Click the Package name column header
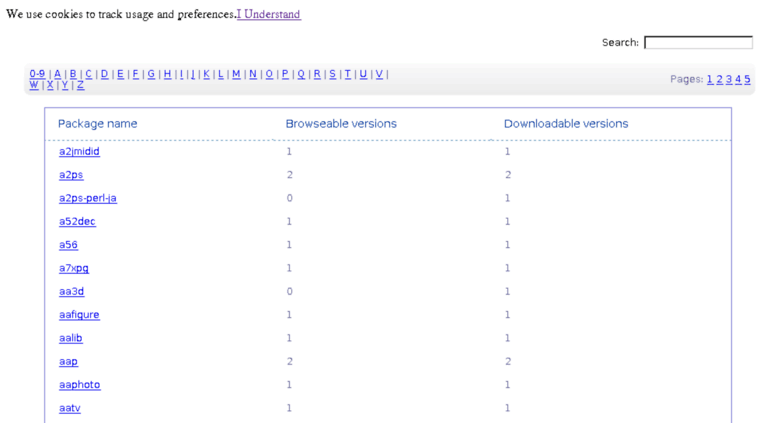The image size is (777, 423). point(98,124)
